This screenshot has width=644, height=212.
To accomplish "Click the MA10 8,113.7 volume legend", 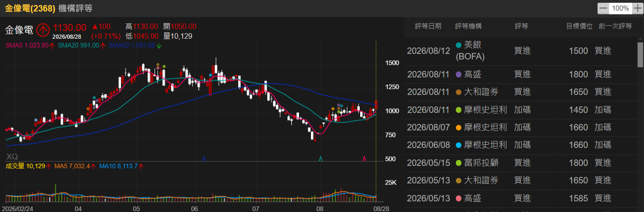I will pyautogui.click(x=119, y=166).
